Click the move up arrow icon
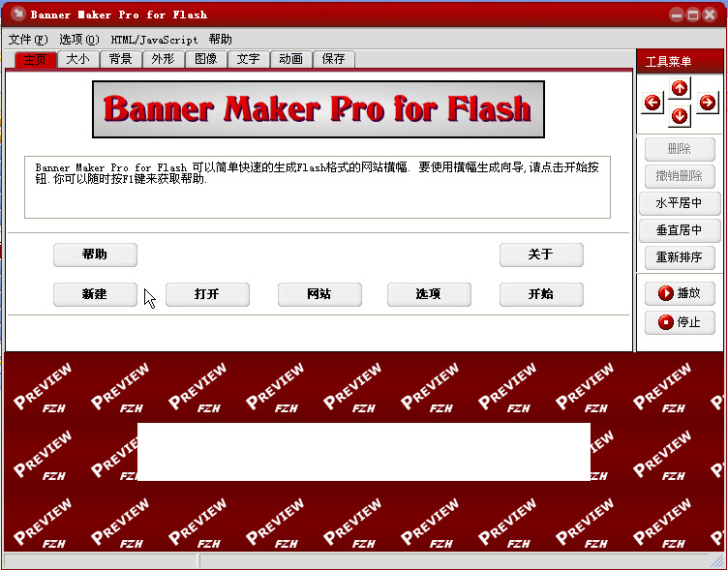This screenshot has width=728, height=570. (680, 88)
